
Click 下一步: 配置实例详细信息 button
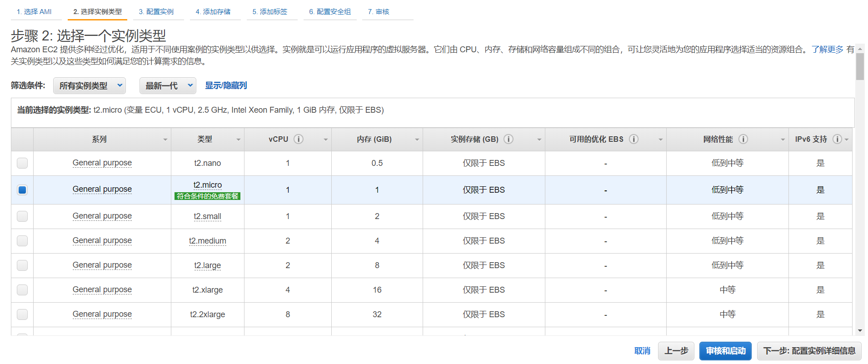809,351
